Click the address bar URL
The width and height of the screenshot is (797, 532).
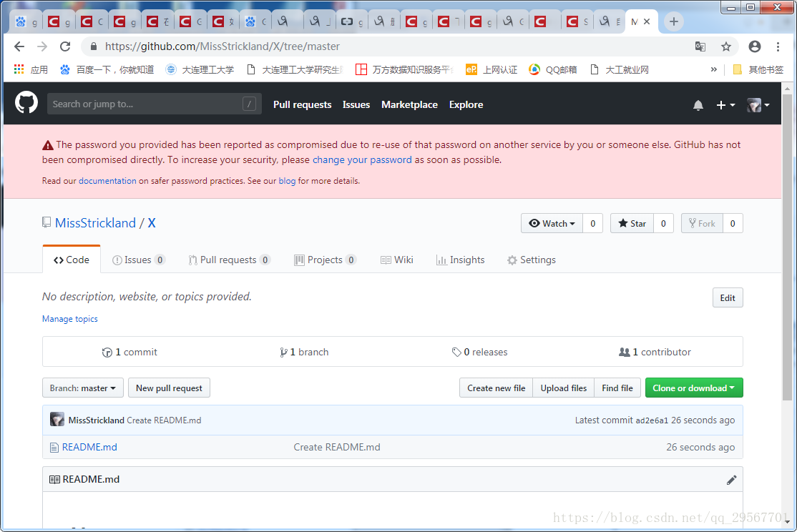pyautogui.click(x=222, y=46)
